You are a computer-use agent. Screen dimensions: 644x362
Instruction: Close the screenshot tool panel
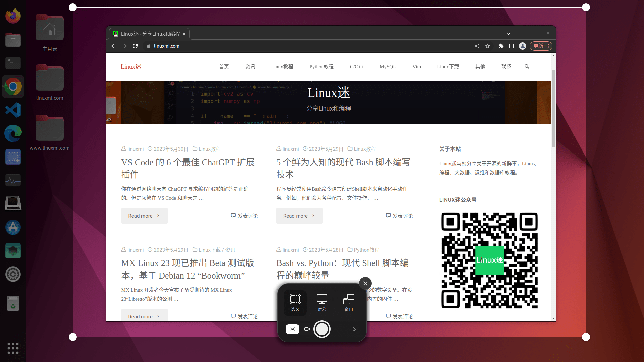pyautogui.click(x=365, y=283)
